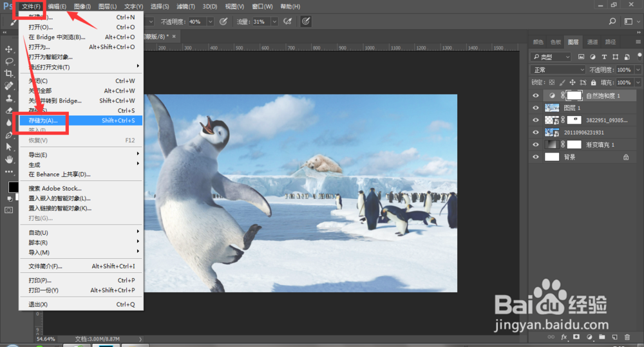Select the Move tool
644x347 pixels.
click(x=8, y=50)
